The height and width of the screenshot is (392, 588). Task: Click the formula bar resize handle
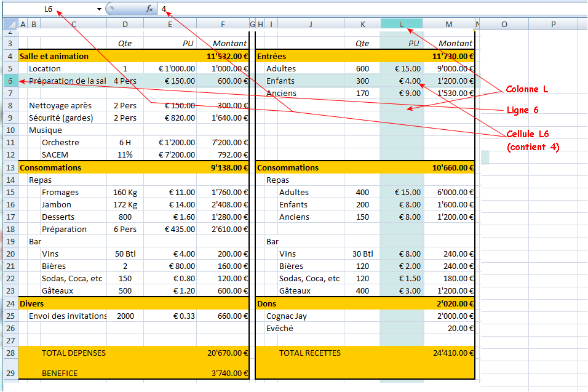click(111, 9)
